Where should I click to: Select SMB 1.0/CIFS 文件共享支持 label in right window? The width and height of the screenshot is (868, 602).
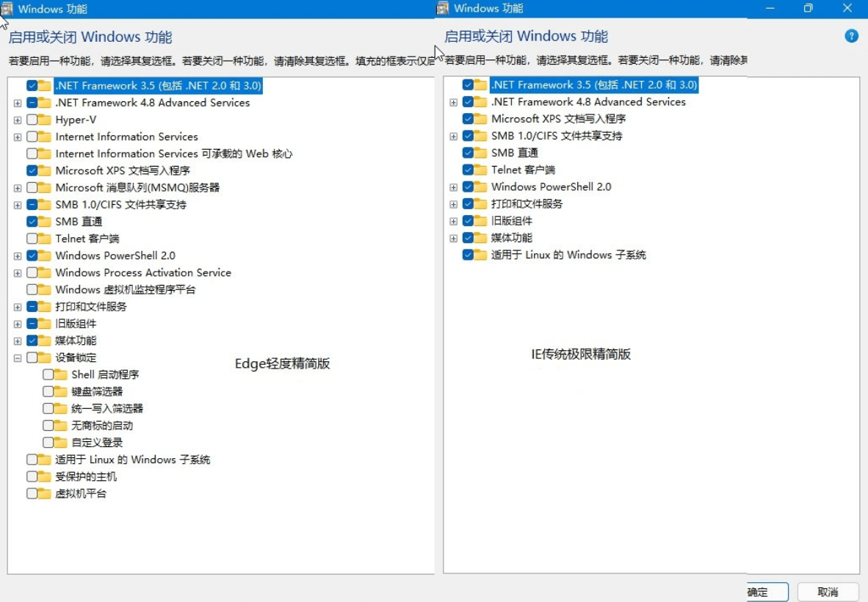click(x=557, y=136)
